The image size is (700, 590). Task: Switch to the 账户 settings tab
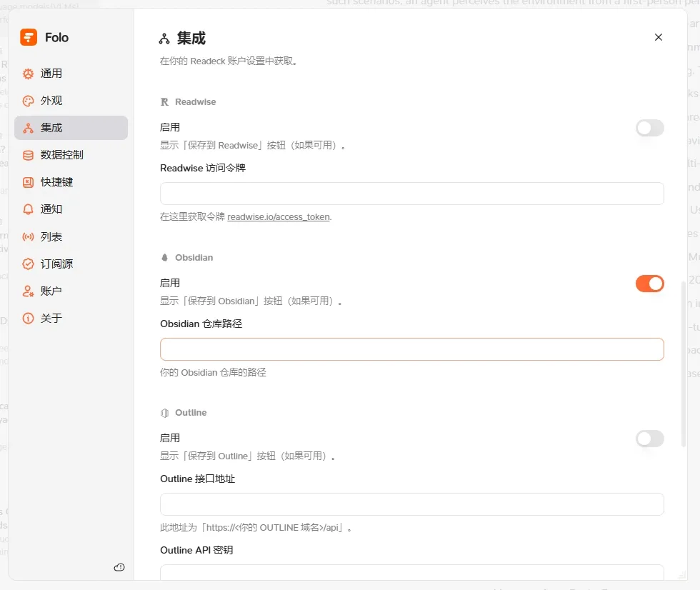[71, 291]
